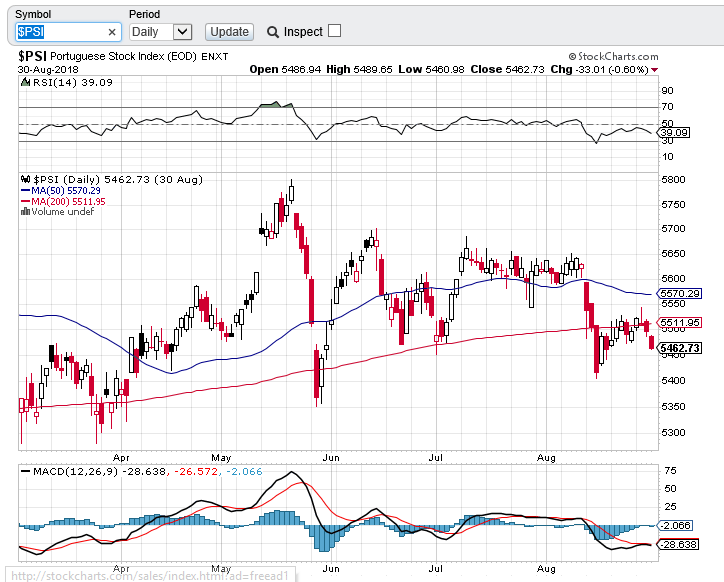Image resolution: width=724 pixels, height=582 pixels.
Task: Click the magnifier Inspect icon
Action: [x=273, y=32]
